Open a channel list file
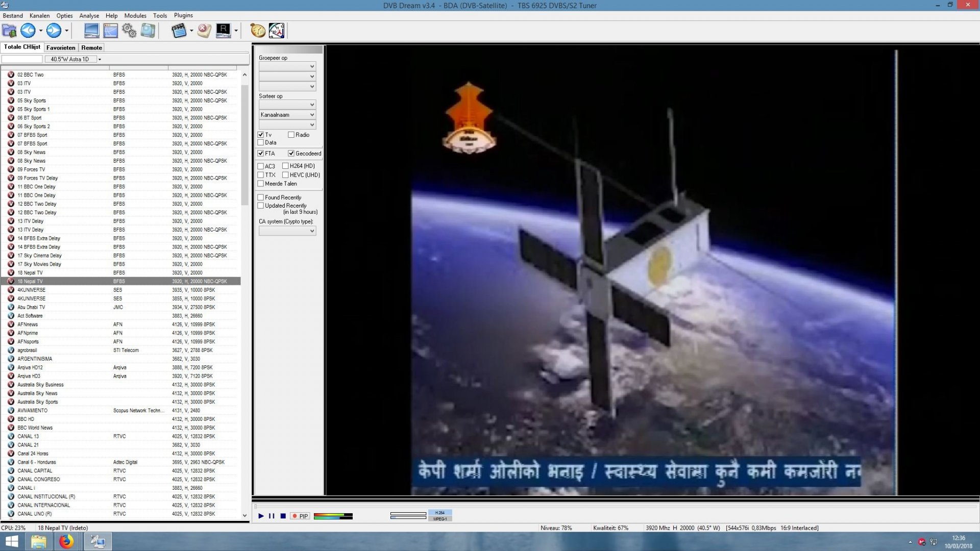The width and height of the screenshot is (980, 551). pyautogui.click(x=8, y=31)
